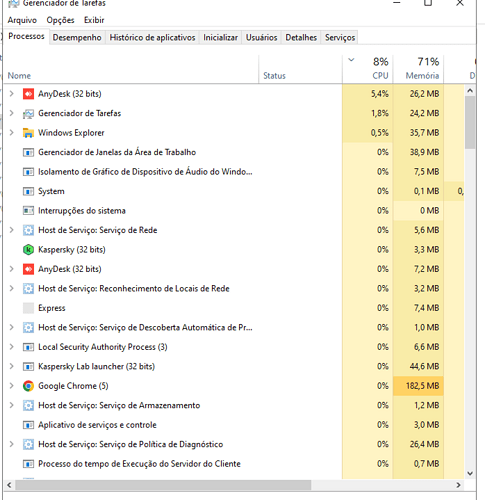Click the horizontal scrollbar right arrow

click(459, 485)
